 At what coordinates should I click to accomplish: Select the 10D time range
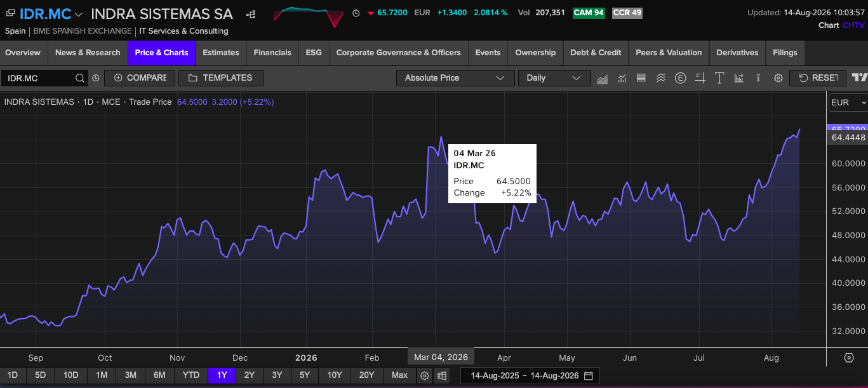[70, 375]
